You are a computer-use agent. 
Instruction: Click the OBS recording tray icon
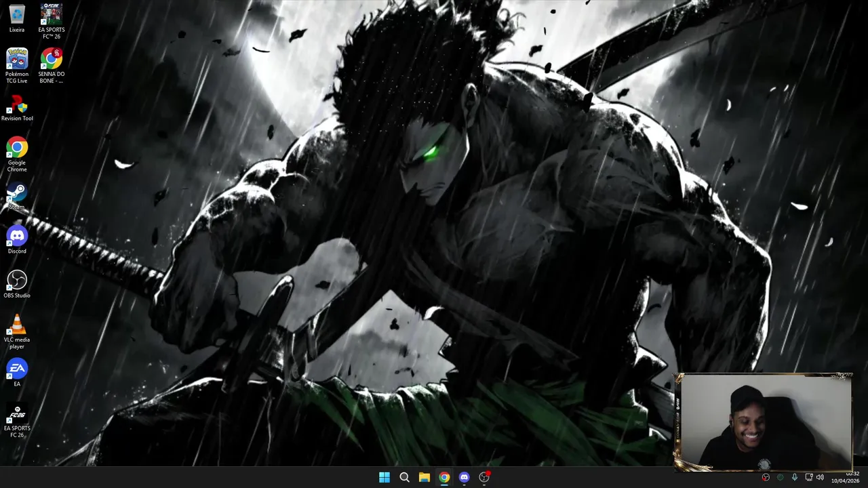pos(766,477)
